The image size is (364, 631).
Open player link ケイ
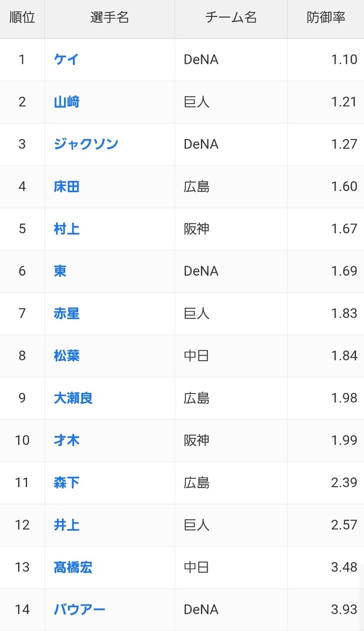(x=66, y=59)
